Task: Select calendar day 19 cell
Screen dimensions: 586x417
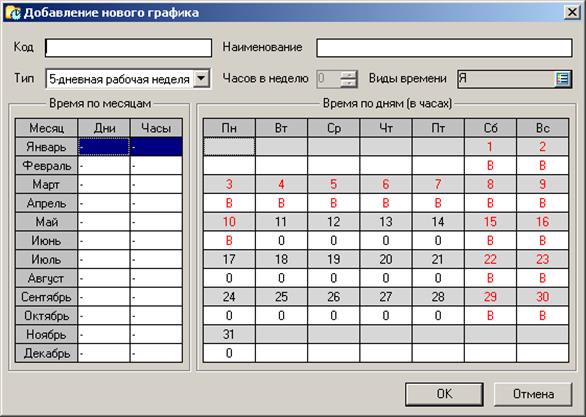Action: click(334, 259)
